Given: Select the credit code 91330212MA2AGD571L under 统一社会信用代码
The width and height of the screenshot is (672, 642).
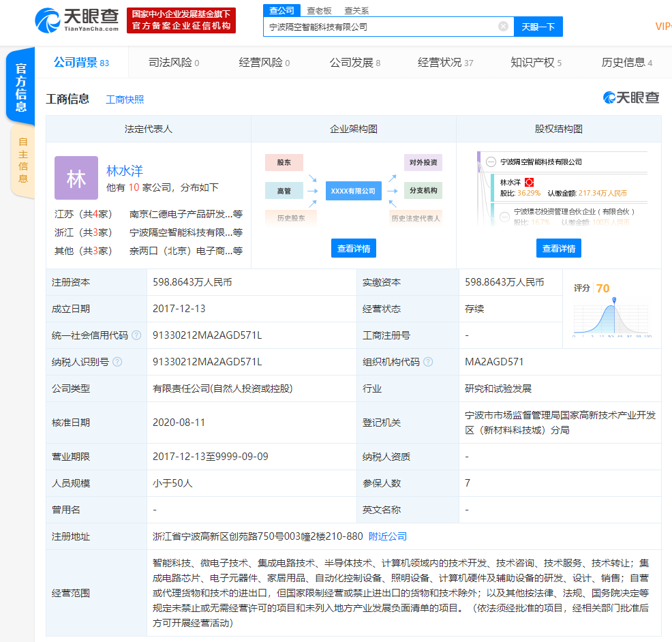Looking at the screenshot, I should coord(207,335).
